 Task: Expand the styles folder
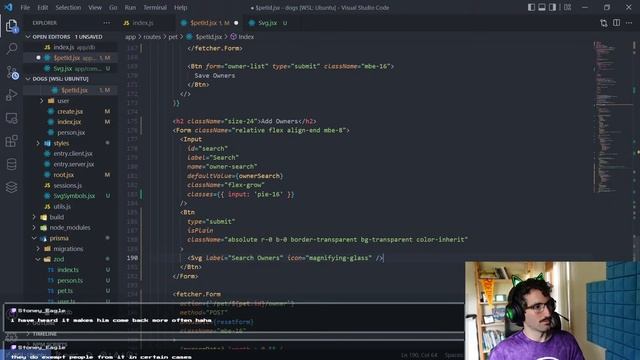click(x=61, y=143)
